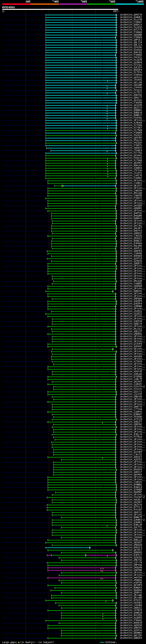Select hit label UniRef100_C5YM76
This screenshot has width=146, height=644.
pyautogui.click(x=131, y=80)
